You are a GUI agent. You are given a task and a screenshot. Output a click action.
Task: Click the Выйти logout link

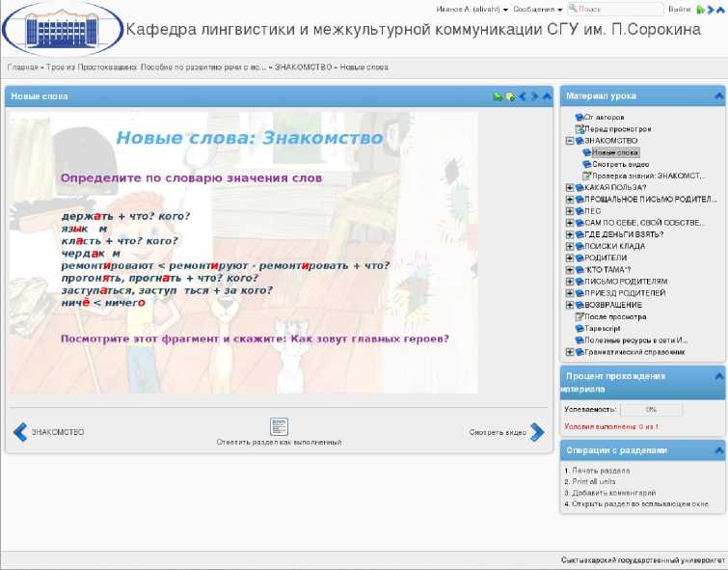[679, 10]
